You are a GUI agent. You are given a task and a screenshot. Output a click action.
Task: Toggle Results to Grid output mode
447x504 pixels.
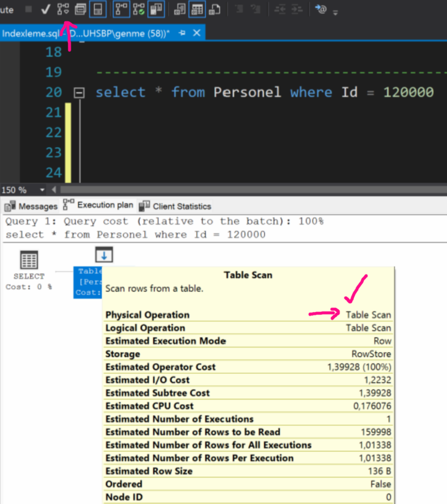tap(197, 9)
